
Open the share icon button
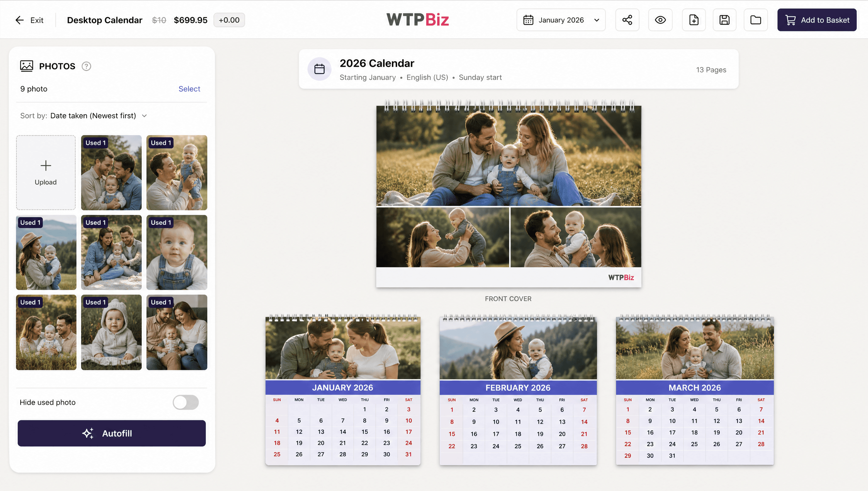627,20
